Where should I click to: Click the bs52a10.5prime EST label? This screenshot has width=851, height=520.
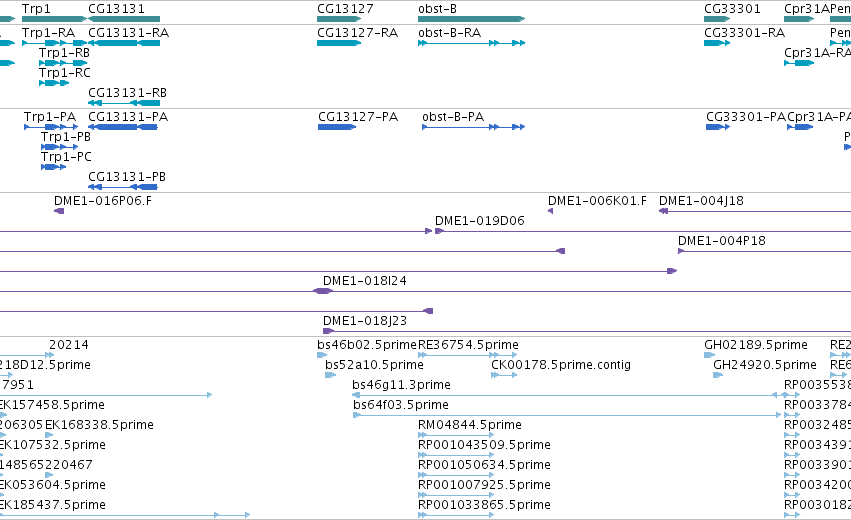[374, 365]
